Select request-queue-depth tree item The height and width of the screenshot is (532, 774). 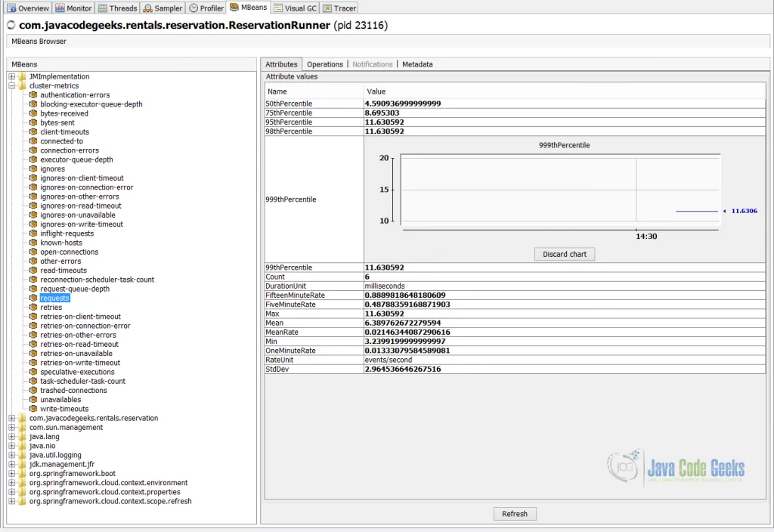pyautogui.click(x=75, y=289)
